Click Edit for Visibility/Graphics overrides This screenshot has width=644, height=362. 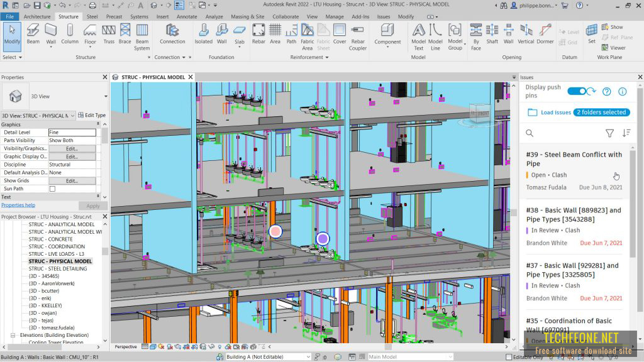pyautogui.click(x=72, y=148)
